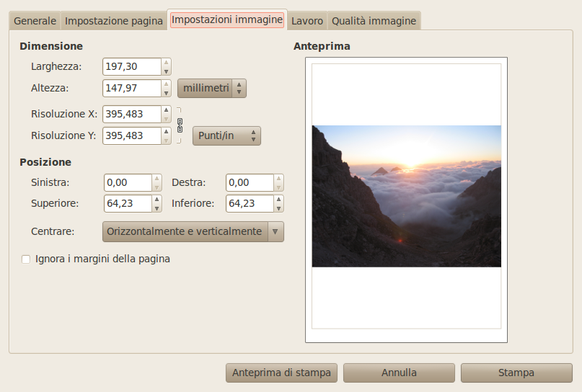This screenshot has height=392, width=582.
Task: Click the resolution chain link icon
Action: pyautogui.click(x=180, y=125)
